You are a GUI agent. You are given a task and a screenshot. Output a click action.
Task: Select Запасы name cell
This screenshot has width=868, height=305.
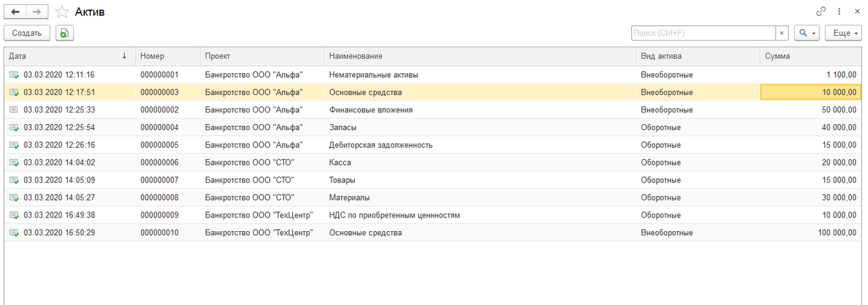(x=479, y=127)
